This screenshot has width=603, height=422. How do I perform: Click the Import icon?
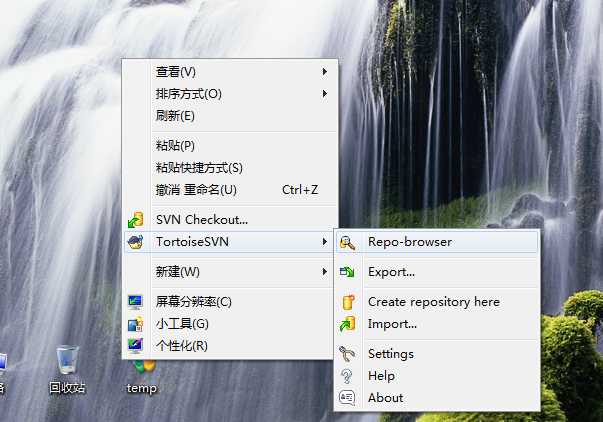click(x=348, y=324)
